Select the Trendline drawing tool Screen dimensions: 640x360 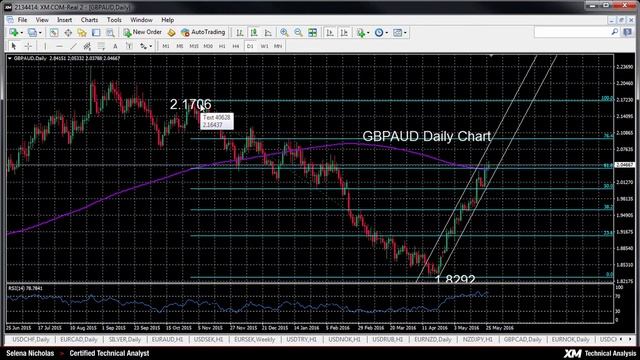(73, 46)
